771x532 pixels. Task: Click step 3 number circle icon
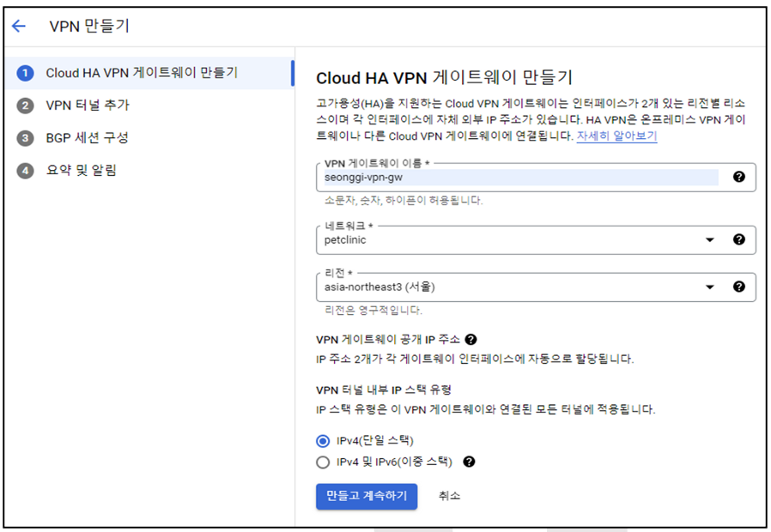click(x=25, y=138)
